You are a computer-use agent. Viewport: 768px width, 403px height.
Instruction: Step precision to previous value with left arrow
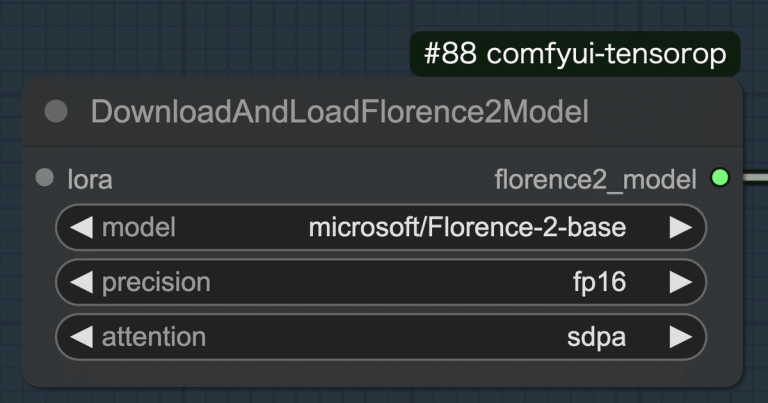[x=81, y=282]
